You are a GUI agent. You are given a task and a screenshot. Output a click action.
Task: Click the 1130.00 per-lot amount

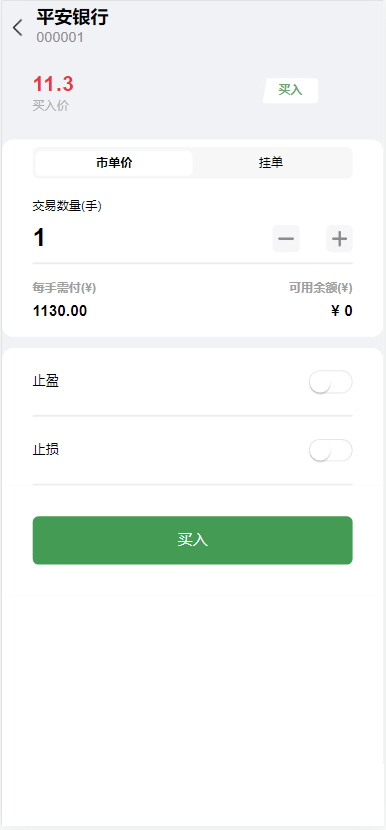click(60, 311)
